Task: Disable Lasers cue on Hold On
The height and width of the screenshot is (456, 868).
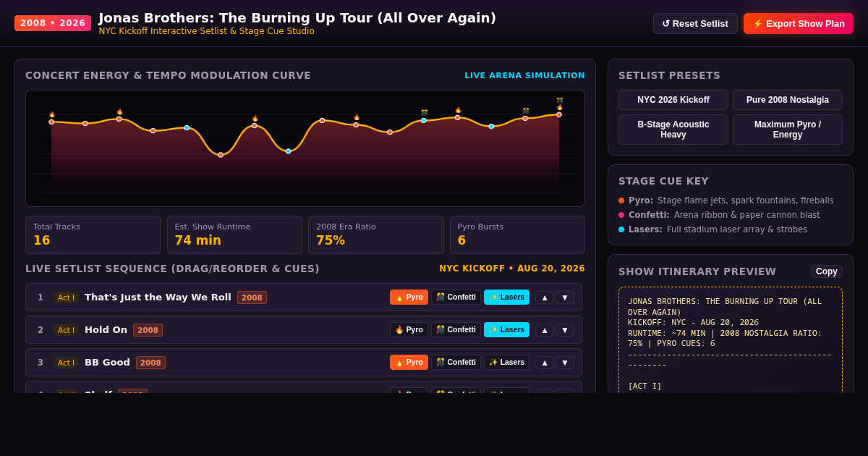Action: click(x=506, y=330)
